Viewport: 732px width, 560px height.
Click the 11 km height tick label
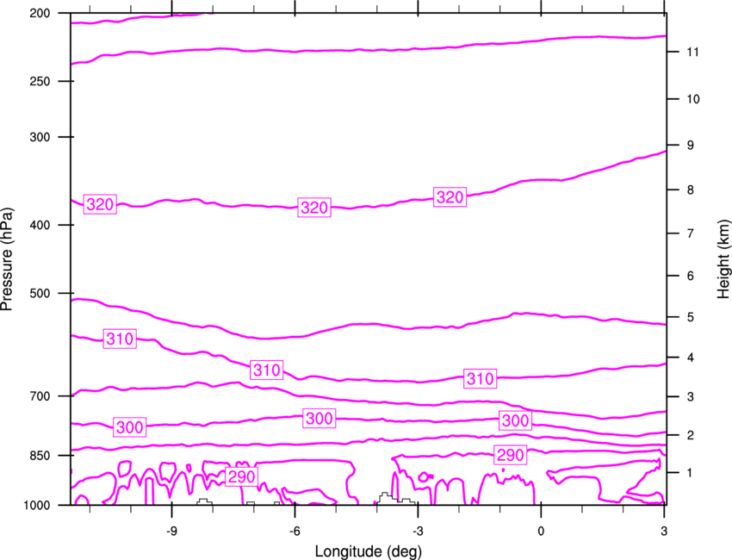[x=692, y=52]
